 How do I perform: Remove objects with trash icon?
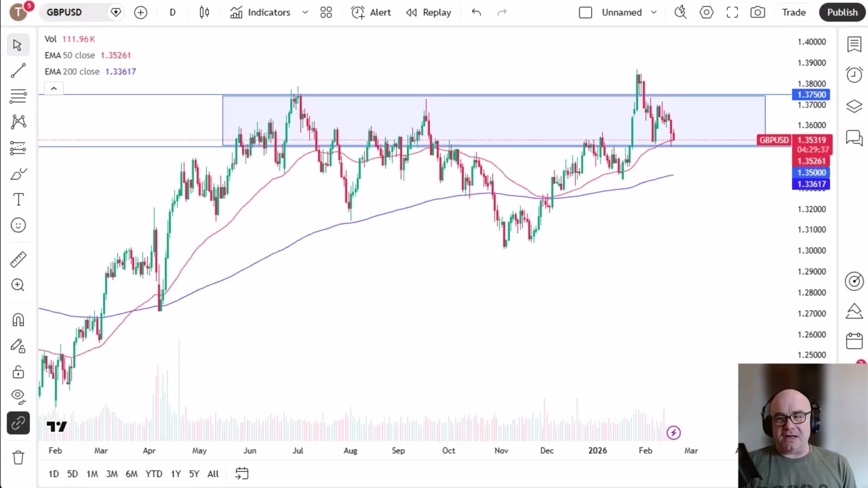pos(18,457)
